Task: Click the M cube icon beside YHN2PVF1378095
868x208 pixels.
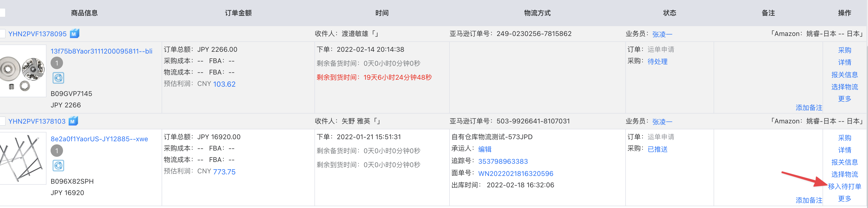Action: (x=74, y=34)
